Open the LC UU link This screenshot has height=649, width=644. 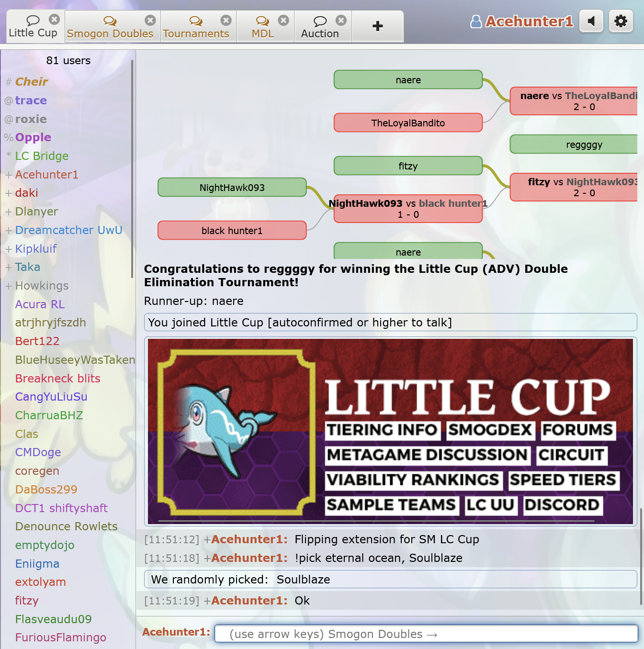coord(491,504)
